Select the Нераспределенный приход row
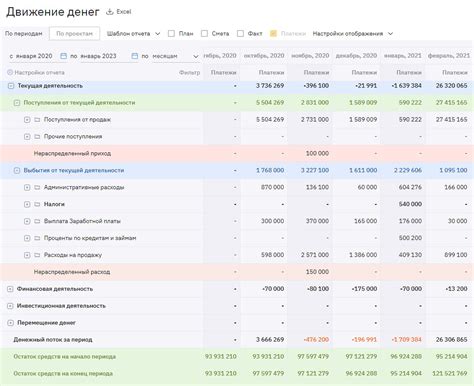The width and height of the screenshot is (474, 386). coord(237,153)
